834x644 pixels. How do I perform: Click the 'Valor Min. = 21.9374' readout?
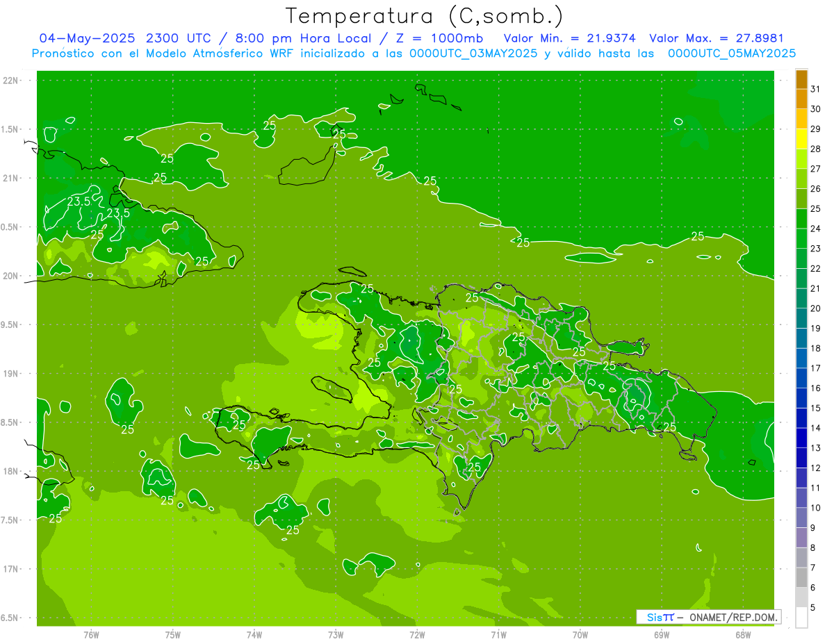(x=570, y=38)
